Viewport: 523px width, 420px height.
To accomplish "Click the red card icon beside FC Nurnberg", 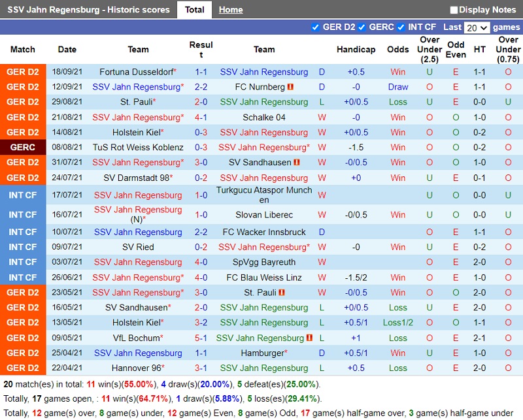I will tap(290, 87).
